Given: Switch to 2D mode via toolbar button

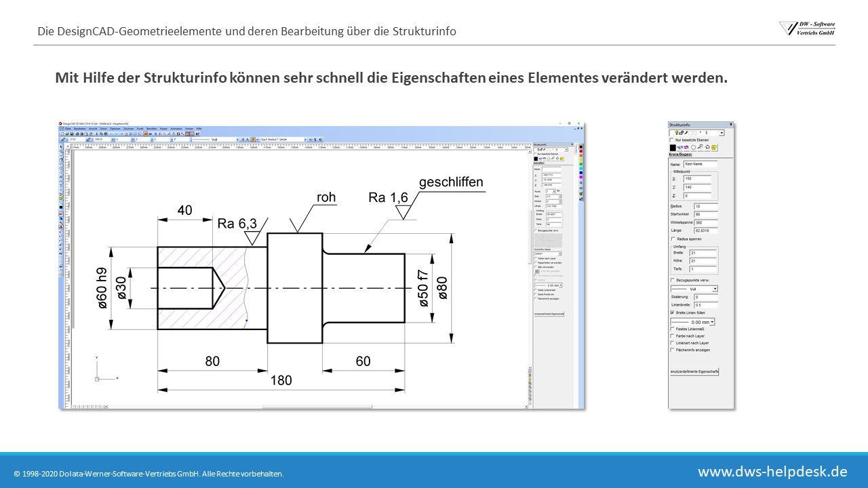Looking at the screenshot, I should pos(145,134).
